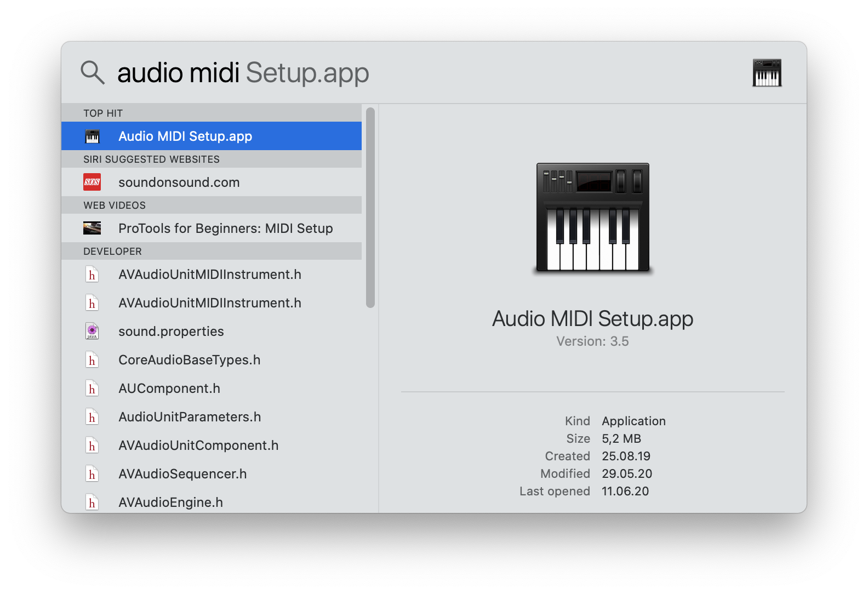868x594 pixels.
Task: Click the Java icon beside sound.properties
Action: (x=92, y=331)
